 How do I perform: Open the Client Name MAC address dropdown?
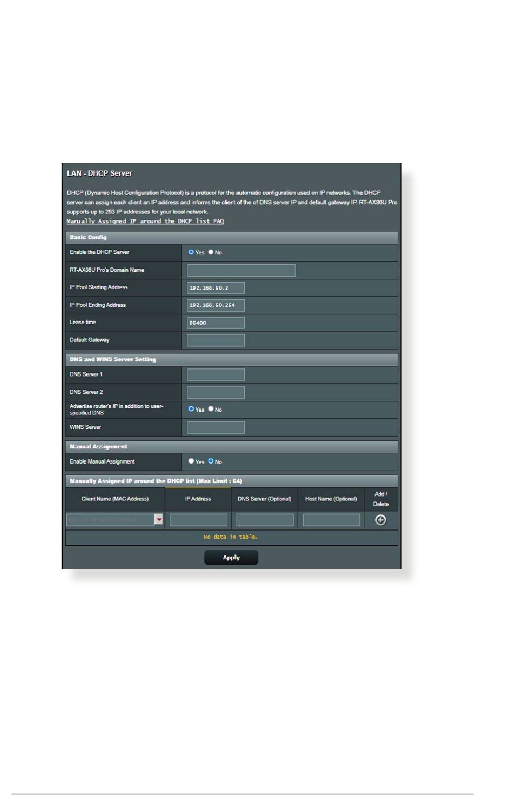coord(158,520)
